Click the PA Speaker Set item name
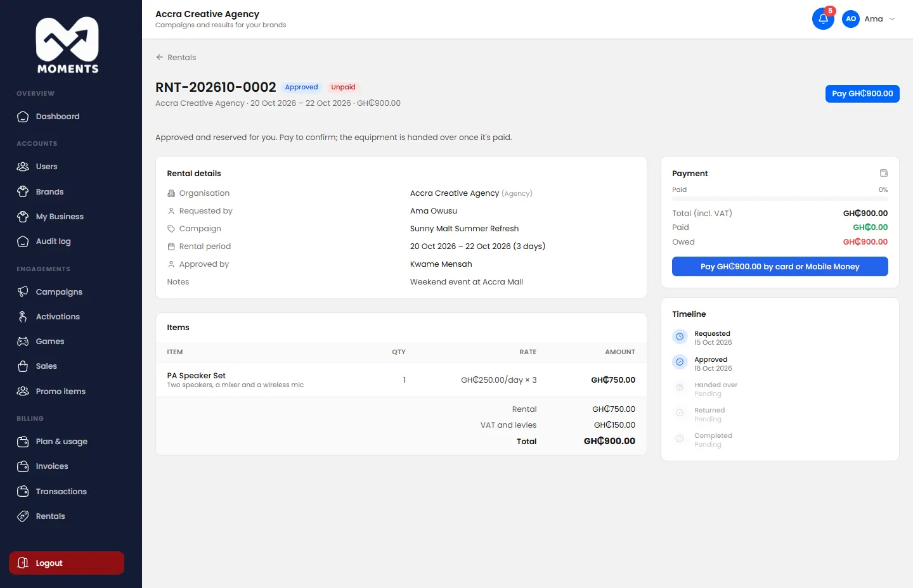Screen dimensions: 913x588 [196, 376]
